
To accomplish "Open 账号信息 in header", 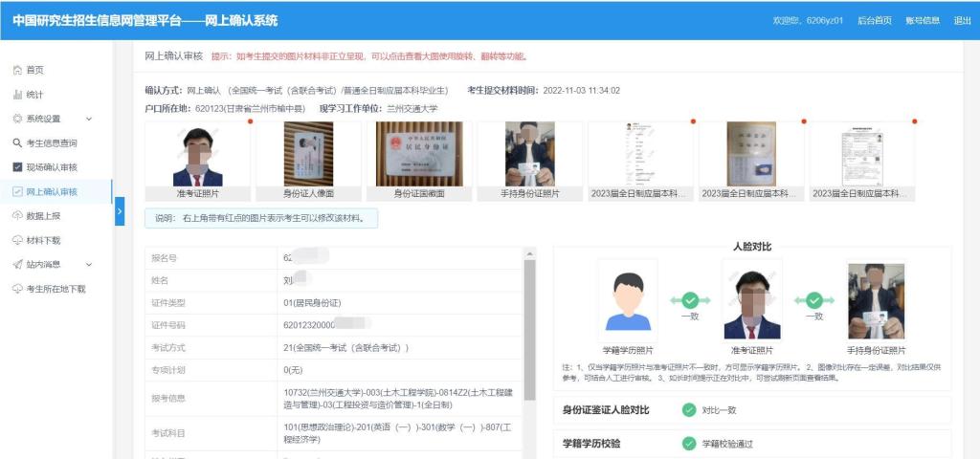I will [x=923, y=20].
